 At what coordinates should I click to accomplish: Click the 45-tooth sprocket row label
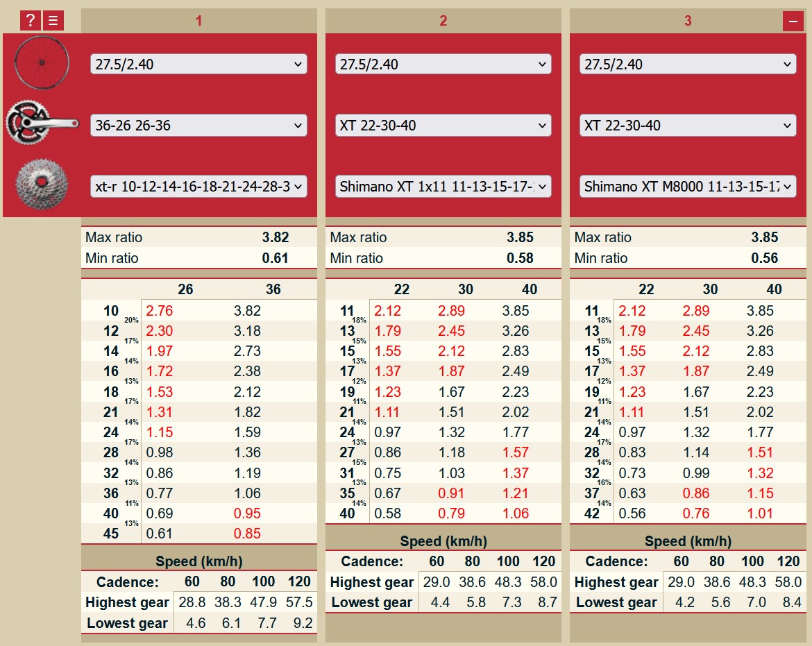pyautogui.click(x=111, y=534)
